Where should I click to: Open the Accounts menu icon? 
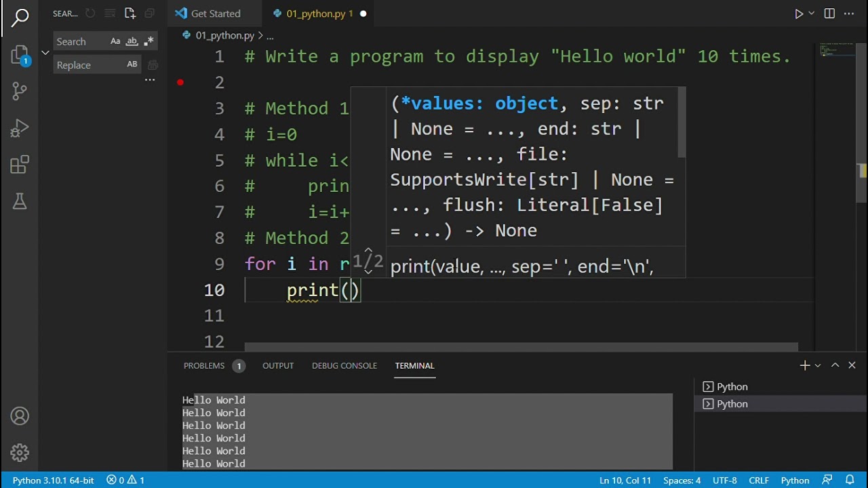20,416
